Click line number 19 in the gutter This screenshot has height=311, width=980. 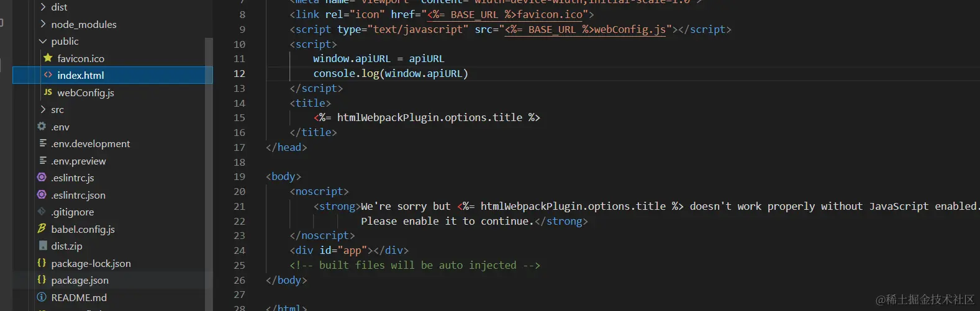click(x=239, y=176)
